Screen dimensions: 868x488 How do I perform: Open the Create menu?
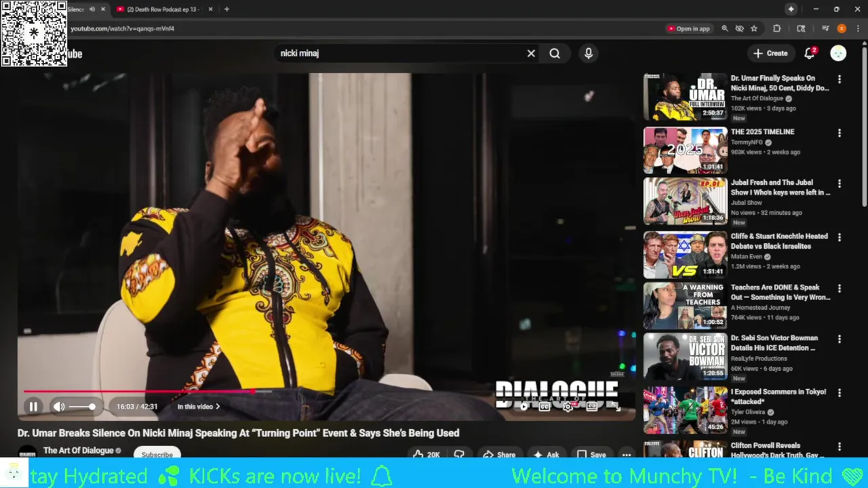[770, 53]
